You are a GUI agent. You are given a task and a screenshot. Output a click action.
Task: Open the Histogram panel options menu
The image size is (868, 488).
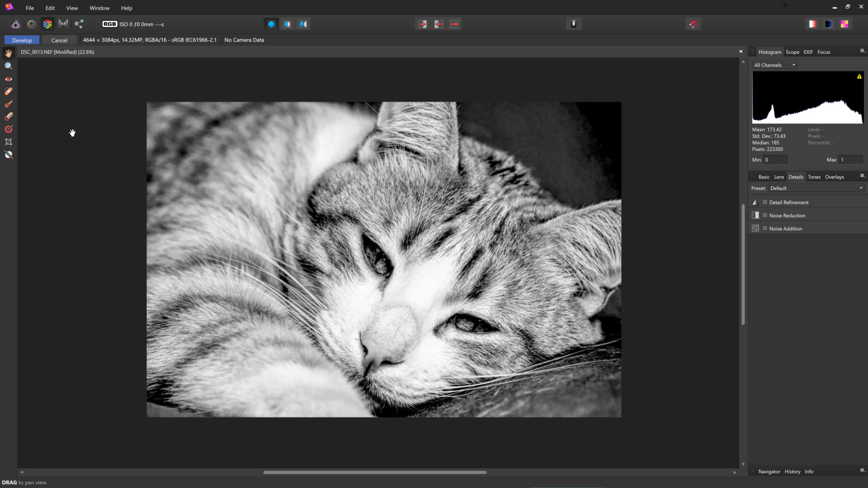(x=862, y=51)
